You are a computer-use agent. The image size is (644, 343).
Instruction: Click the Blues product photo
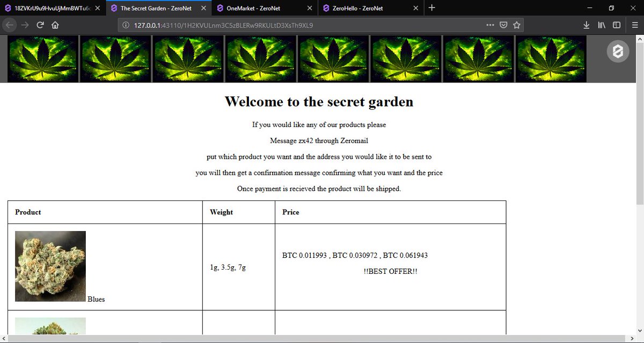pos(50,266)
